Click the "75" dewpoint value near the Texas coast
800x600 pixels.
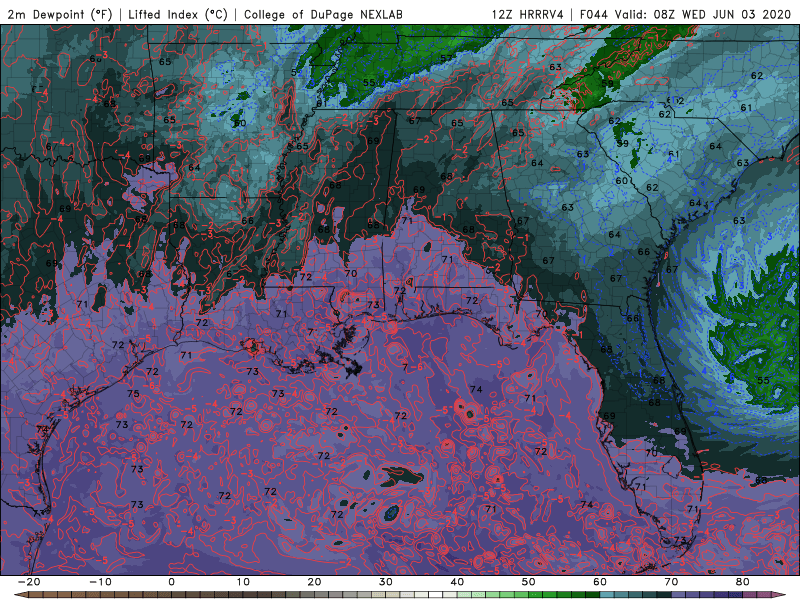(133, 393)
